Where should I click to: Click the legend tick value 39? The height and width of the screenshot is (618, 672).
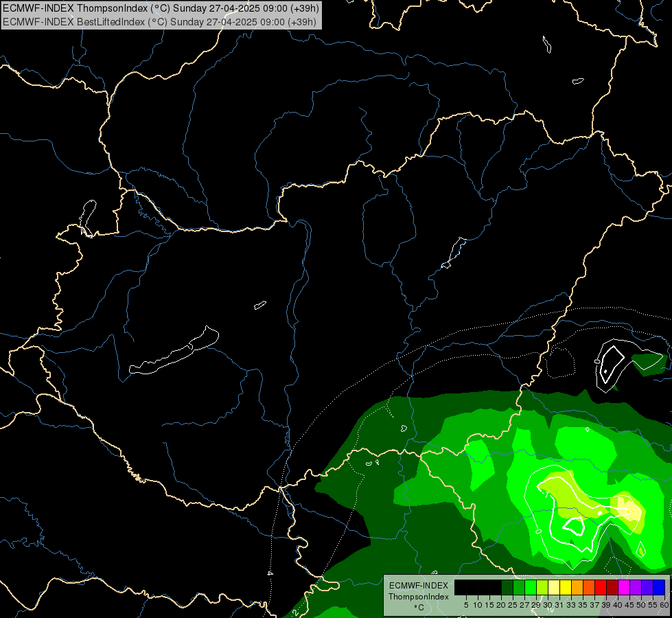click(606, 605)
